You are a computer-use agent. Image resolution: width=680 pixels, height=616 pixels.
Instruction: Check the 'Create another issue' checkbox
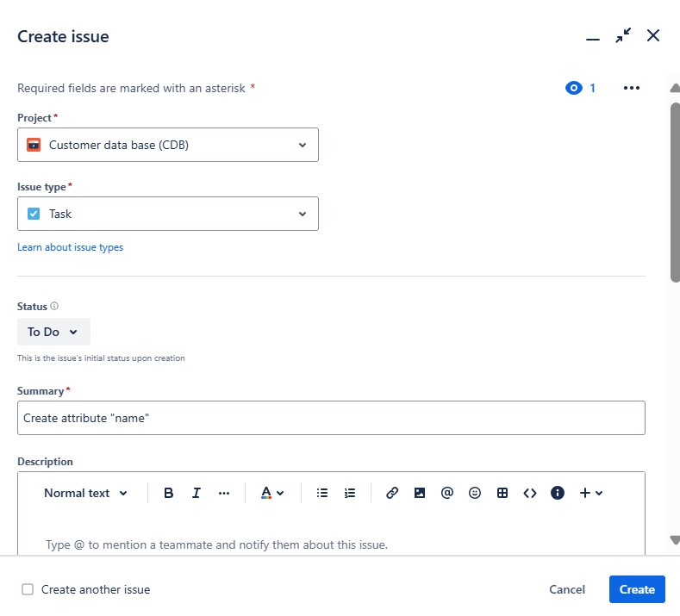pos(28,589)
